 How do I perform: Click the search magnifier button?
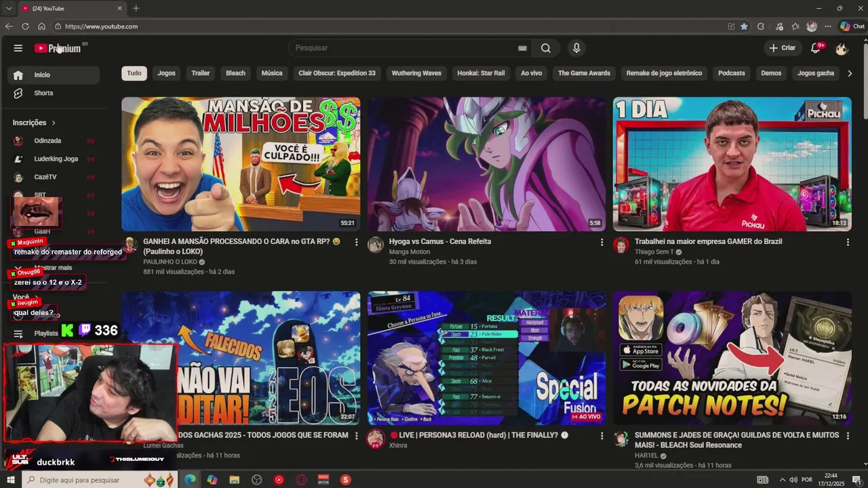(546, 48)
